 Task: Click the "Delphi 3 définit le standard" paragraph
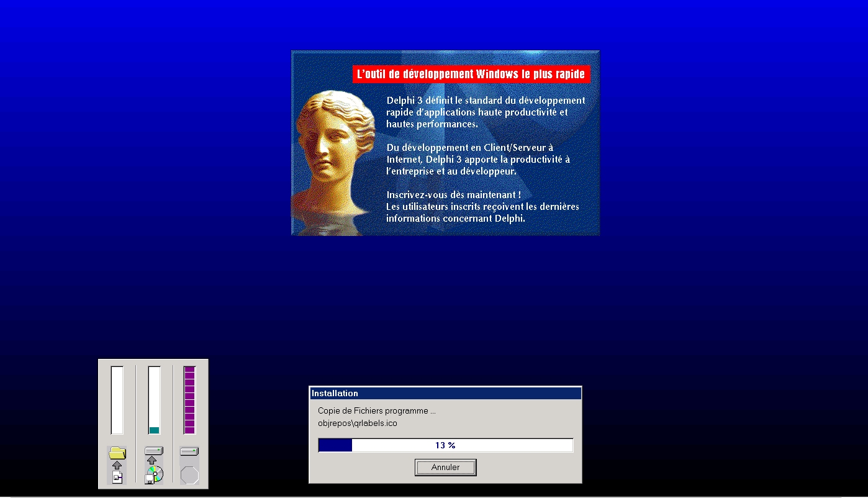click(x=486, y=112)
